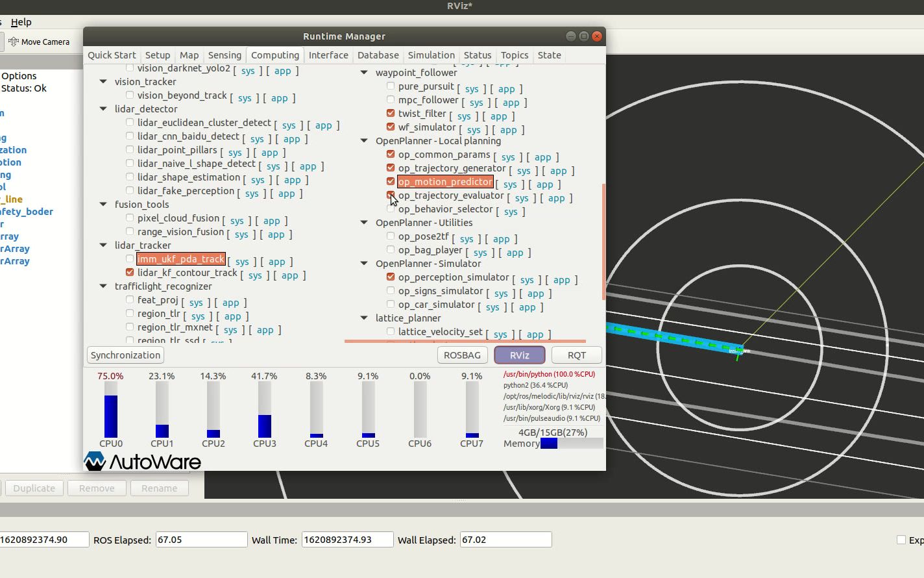Image resolution: width=924 pixels, height=578 pixels.
Task: Disable op_common_params checkbox
Action: coord(391,154)
